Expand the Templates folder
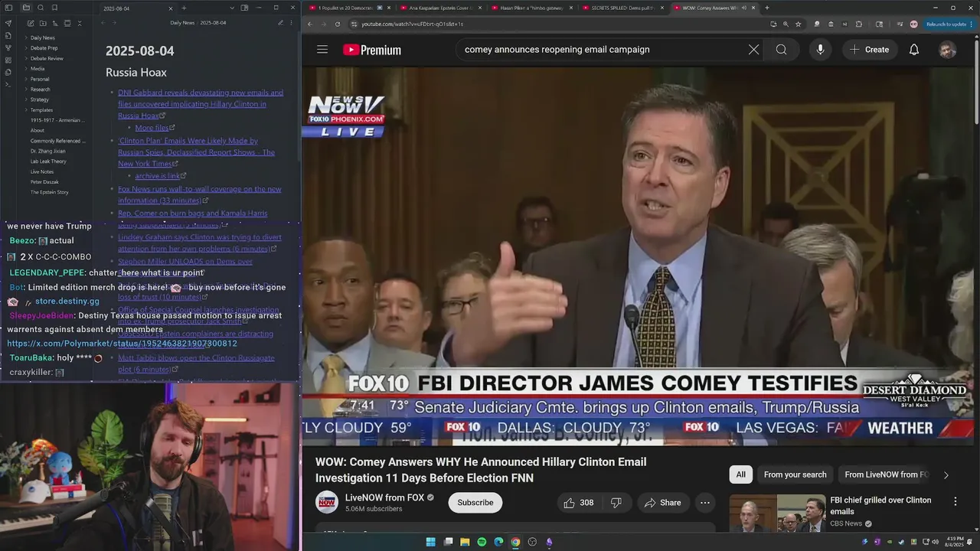The height and width of the screenshot is (551, 980). click(x=41, y=110)
